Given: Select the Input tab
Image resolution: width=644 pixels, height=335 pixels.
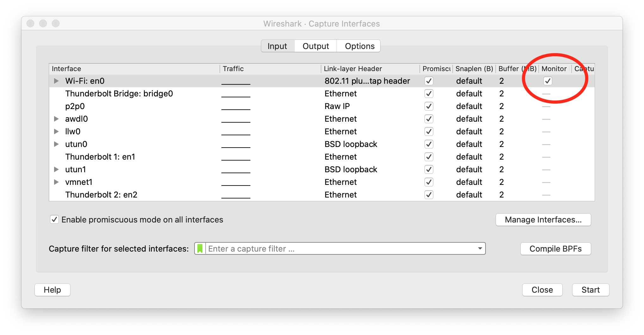Looking at the screenshot, I should [x=277, y=46].
